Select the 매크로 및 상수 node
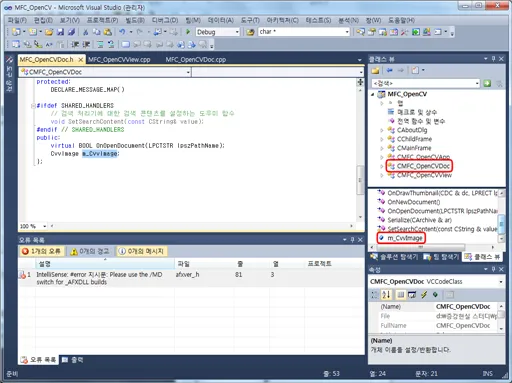Screen dimensions: 512x383 (417, 112)
